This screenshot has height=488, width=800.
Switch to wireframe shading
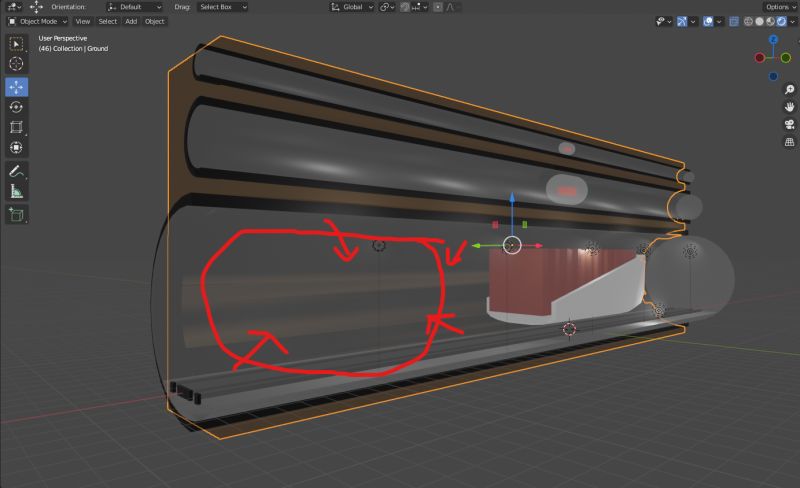click(x=748, y=21)
